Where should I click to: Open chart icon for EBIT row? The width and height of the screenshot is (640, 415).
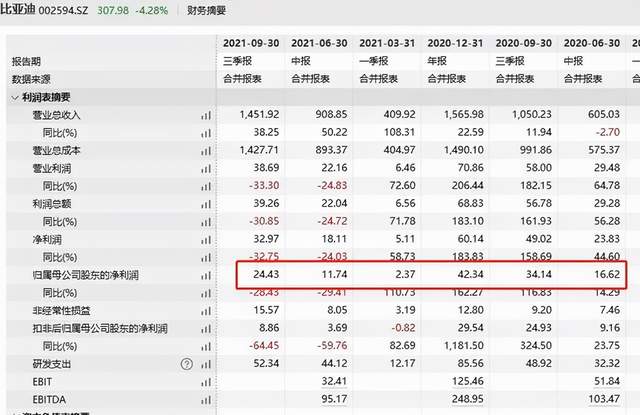206,382
